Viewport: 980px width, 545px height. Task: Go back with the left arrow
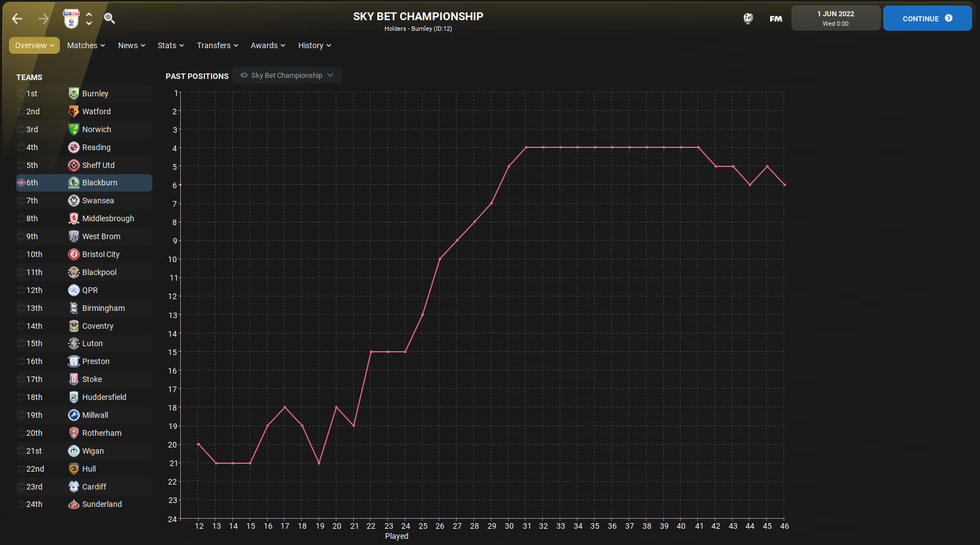(17, 18)
